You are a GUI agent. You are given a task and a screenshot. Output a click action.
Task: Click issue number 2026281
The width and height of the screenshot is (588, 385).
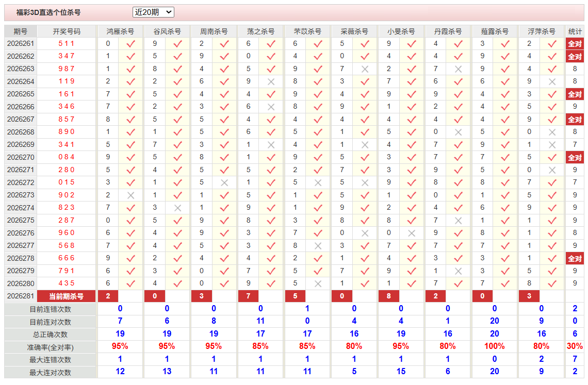(21, 296)
